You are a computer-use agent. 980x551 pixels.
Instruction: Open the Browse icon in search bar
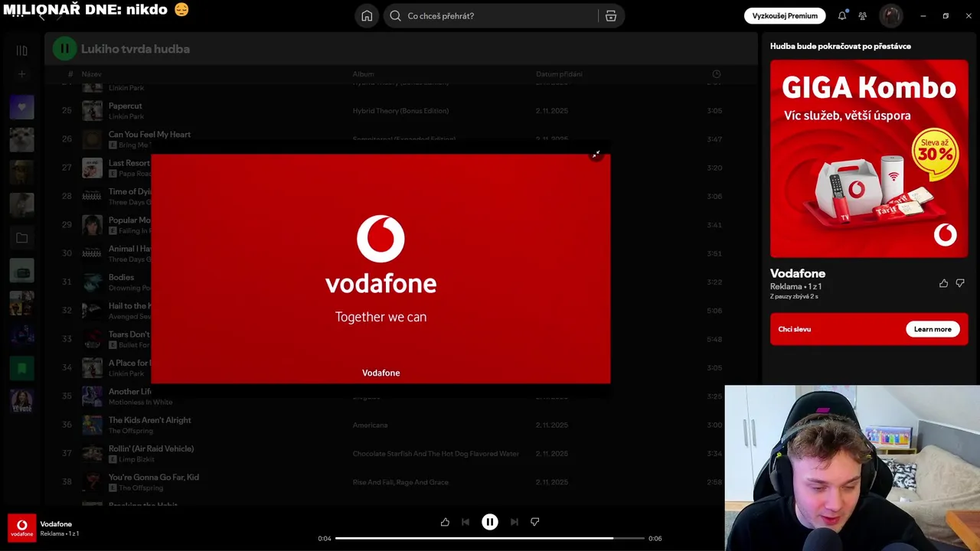(x=611, y=16)
